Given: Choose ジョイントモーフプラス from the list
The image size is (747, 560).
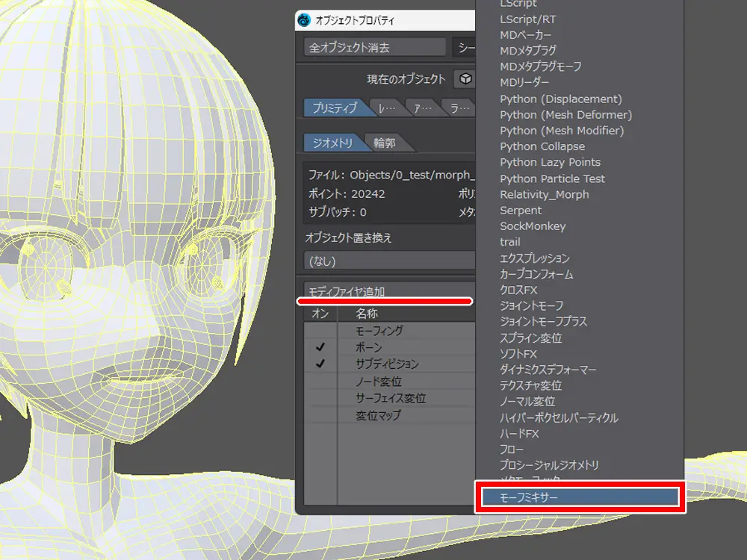Looking at the screenshot, I should click(543, 322).
